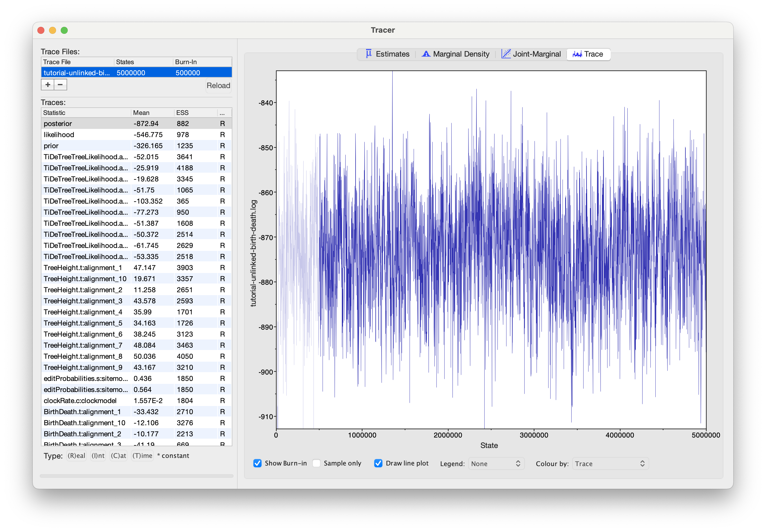Open the Estimates tab

coord(387,54)
